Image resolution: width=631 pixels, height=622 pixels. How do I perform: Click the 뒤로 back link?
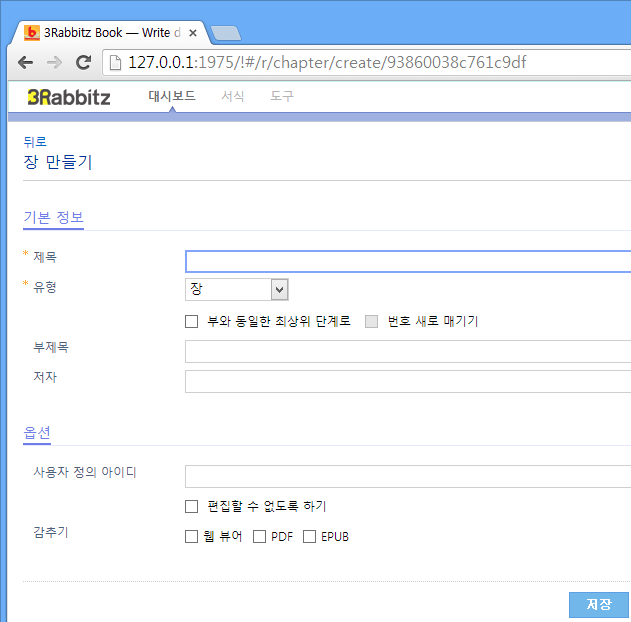pyautogui.click(x=35, y=142)
